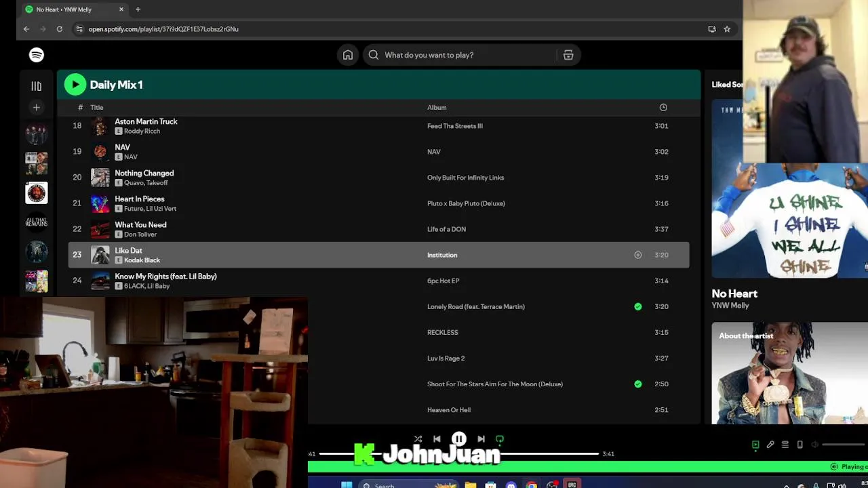Go to Spotify Home
The image size is (868, 488).
(x=348, y=55)
